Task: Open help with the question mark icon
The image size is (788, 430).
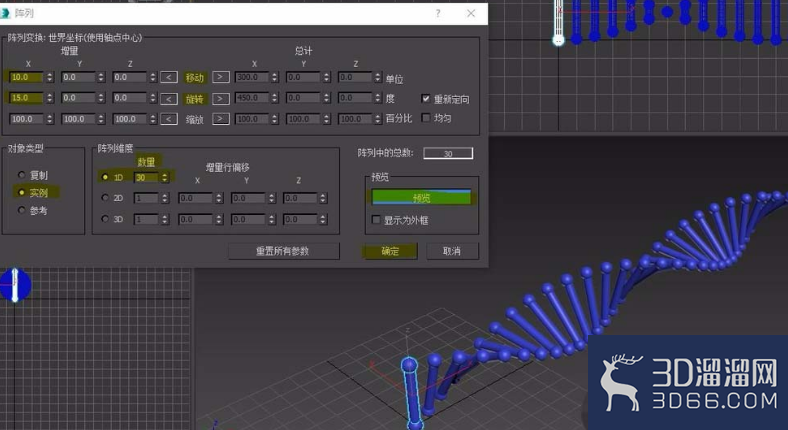Action: 438,14
